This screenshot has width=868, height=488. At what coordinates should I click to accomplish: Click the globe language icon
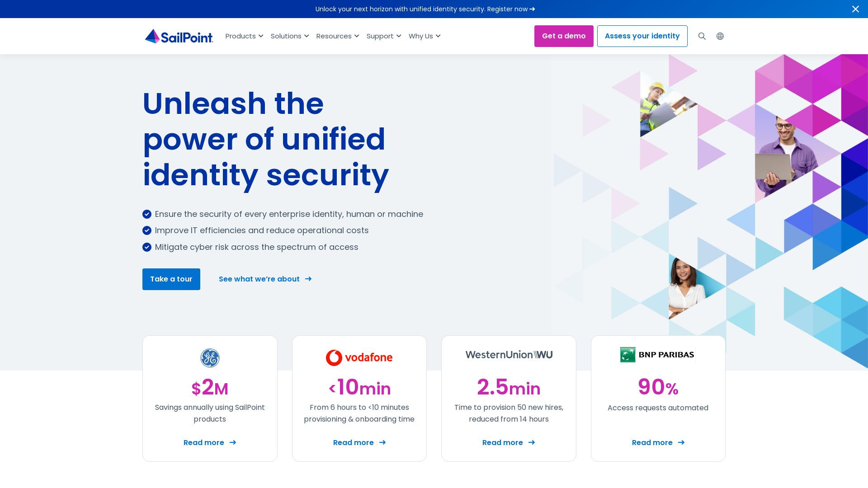click(720, 36)
